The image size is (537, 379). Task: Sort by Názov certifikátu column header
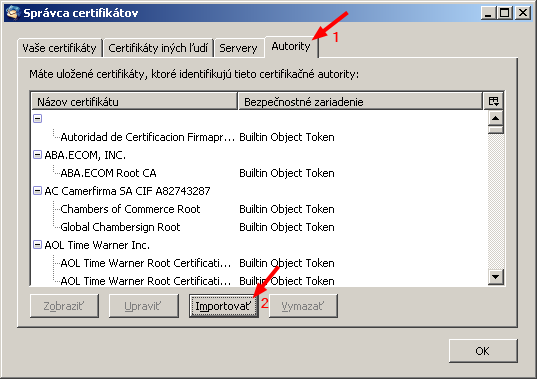tap(135, 102)
